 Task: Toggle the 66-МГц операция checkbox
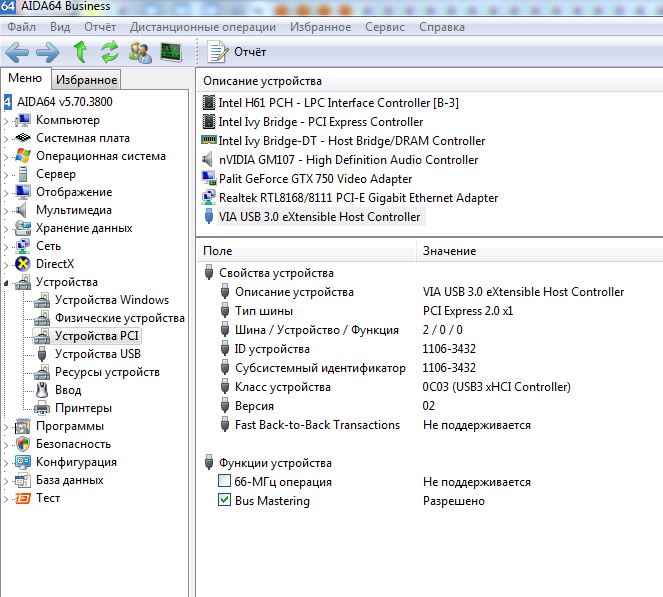point(224,481)
